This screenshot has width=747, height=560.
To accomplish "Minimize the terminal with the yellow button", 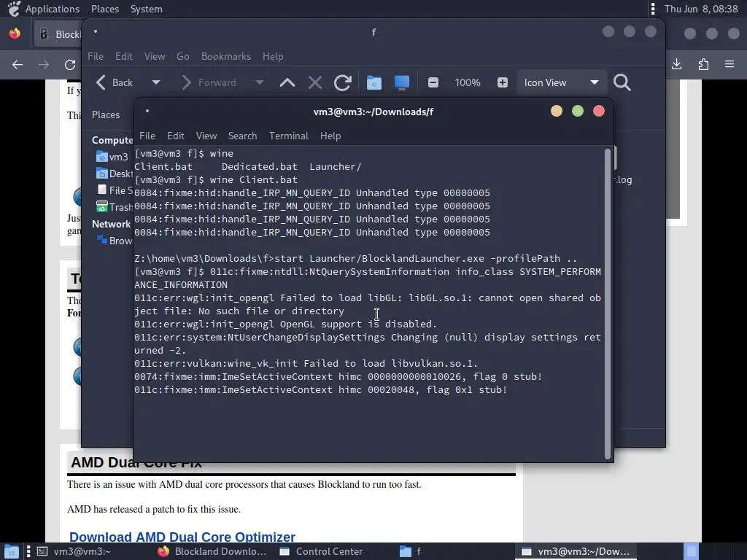I will pyautogui.click(x=557, y=111).
